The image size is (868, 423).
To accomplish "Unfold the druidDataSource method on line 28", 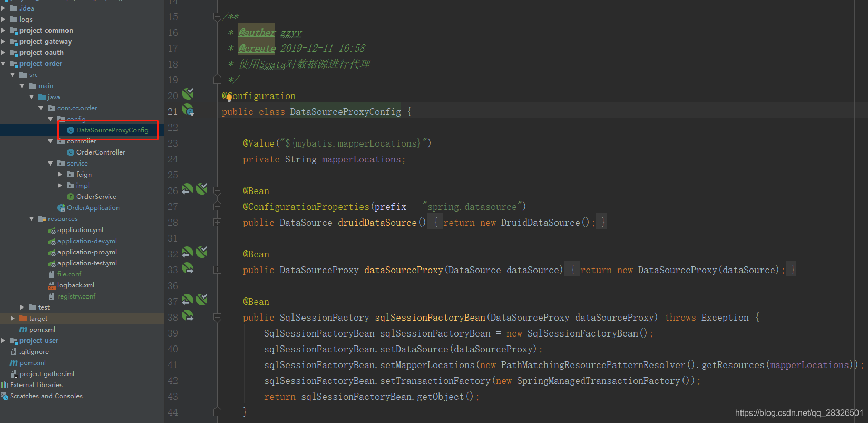I will pyautogui.click(x=217, y=223).
